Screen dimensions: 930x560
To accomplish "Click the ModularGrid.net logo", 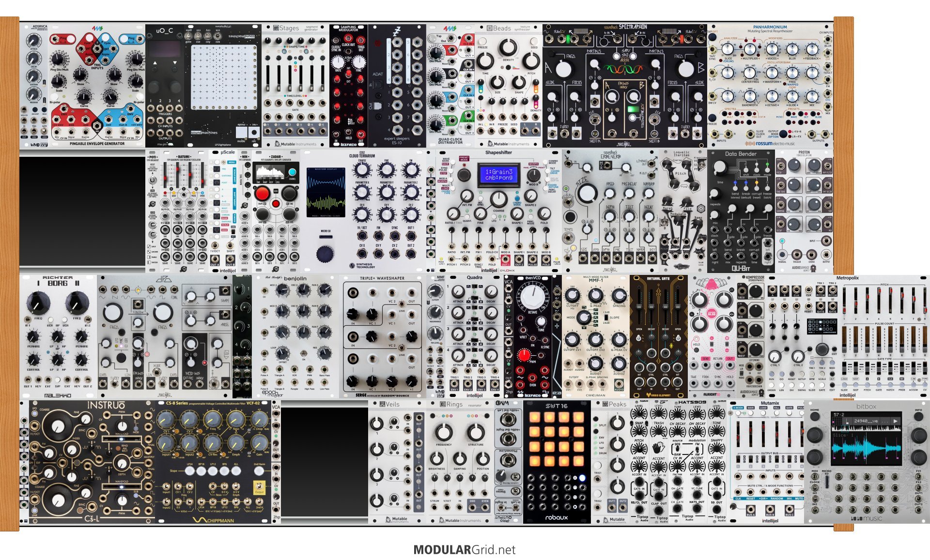I will (464, 550).
